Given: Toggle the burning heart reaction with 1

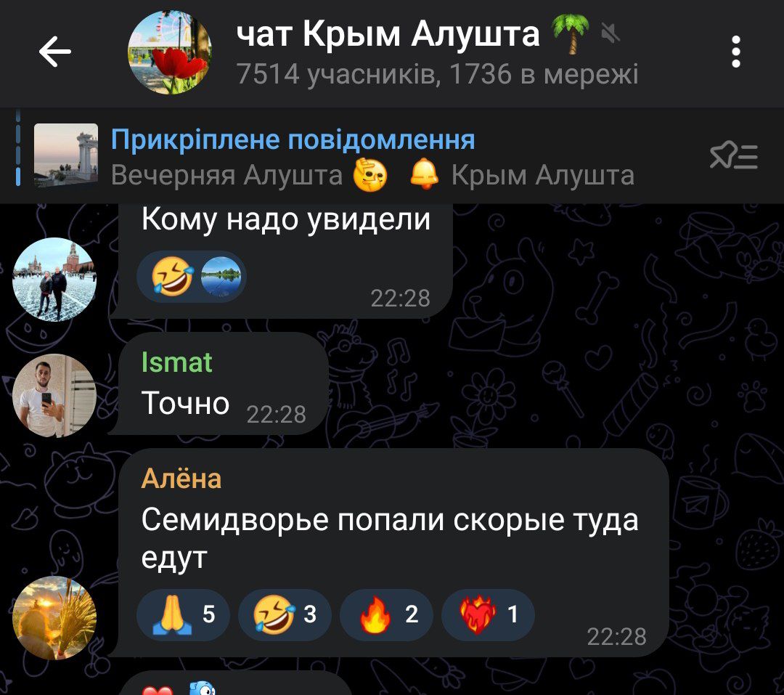Looking at the screenshot, I should coord(488,615).
